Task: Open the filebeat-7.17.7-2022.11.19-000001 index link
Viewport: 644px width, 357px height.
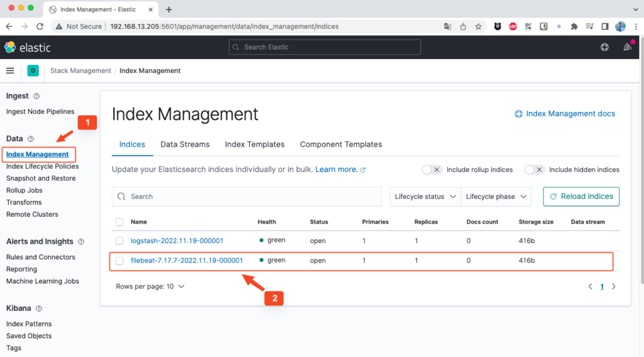Action: click(187, 260)
